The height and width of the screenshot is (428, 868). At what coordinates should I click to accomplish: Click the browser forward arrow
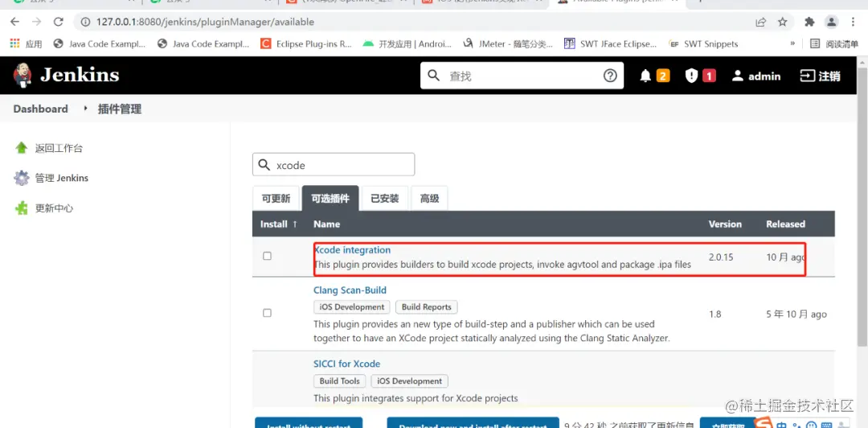[x=36, y=23]
